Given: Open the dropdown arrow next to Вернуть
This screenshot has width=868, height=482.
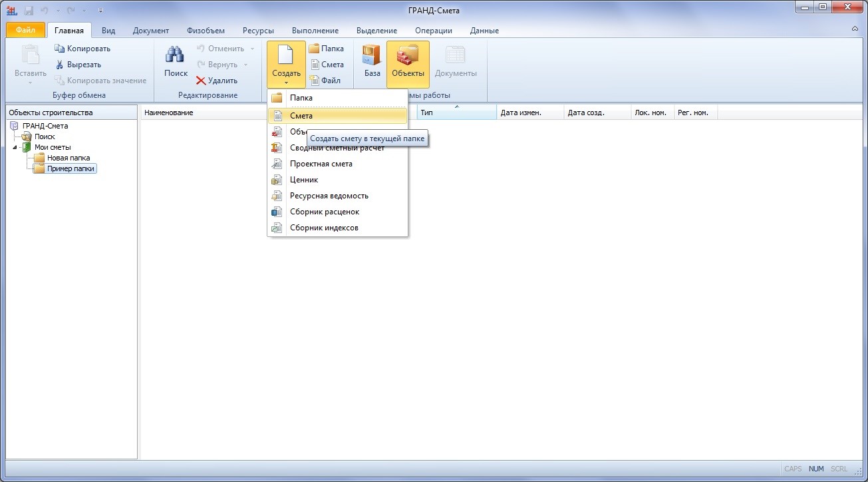Looking at the screenshot, I should [245, 65].
